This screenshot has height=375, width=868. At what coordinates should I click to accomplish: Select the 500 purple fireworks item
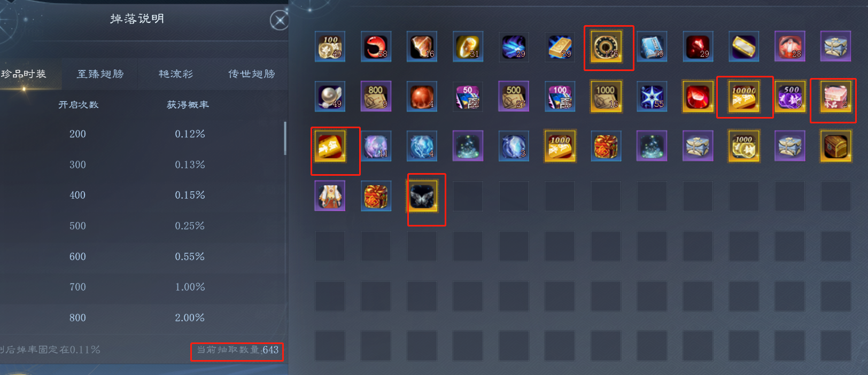tap(789, 97)
